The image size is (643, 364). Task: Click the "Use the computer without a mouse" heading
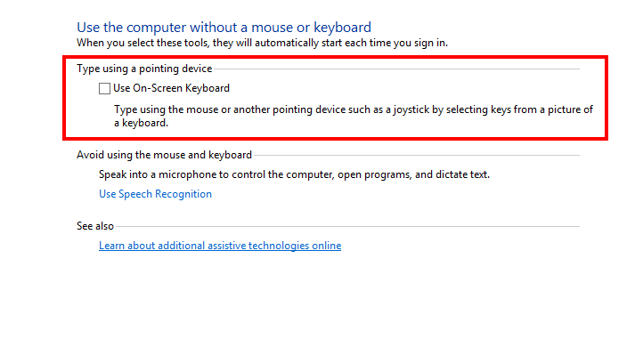[224, 28]
